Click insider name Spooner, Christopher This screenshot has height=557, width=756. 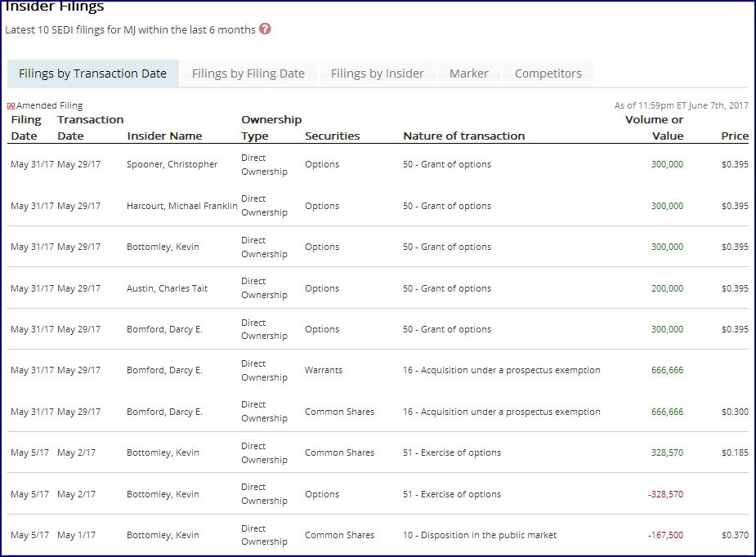[x=172, y=164]
